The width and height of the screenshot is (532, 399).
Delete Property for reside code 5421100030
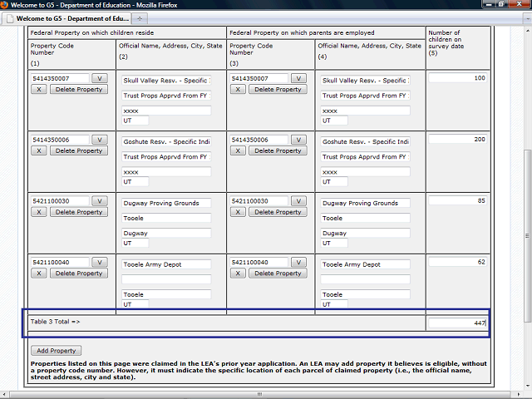click(79, 212)
